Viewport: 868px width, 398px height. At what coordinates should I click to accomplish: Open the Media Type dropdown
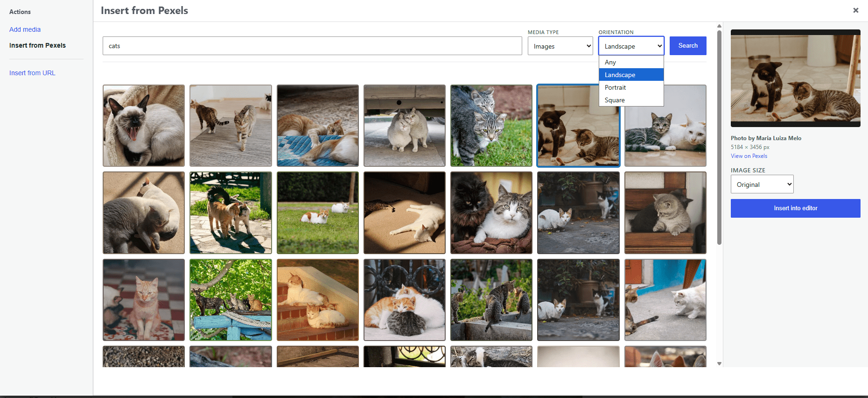click(x=560, y=46)
